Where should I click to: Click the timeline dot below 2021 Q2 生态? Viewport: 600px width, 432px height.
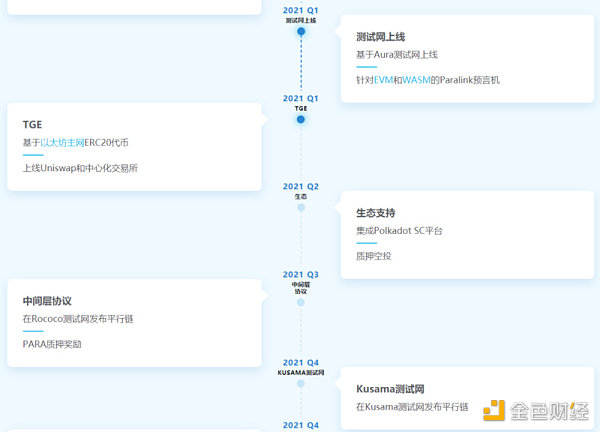[x=301, y=207]
